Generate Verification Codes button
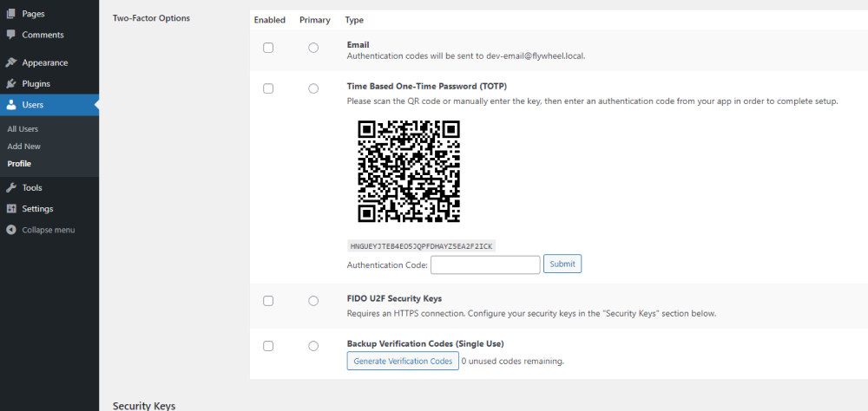 point(403,361)
